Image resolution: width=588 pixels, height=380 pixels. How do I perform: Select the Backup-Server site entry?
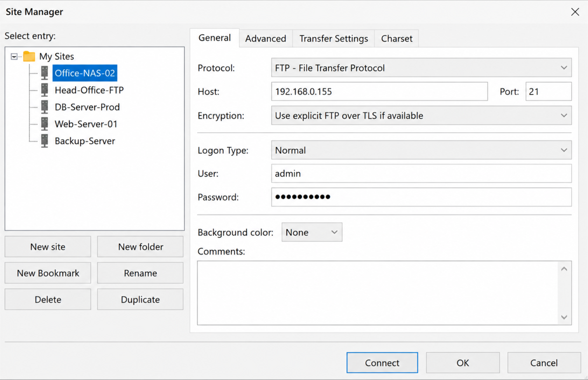[x=85, y=141]
